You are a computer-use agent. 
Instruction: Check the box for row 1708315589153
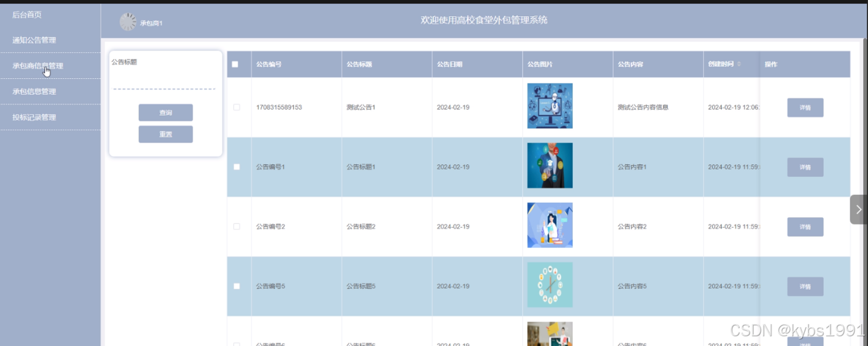click(236, 107)
